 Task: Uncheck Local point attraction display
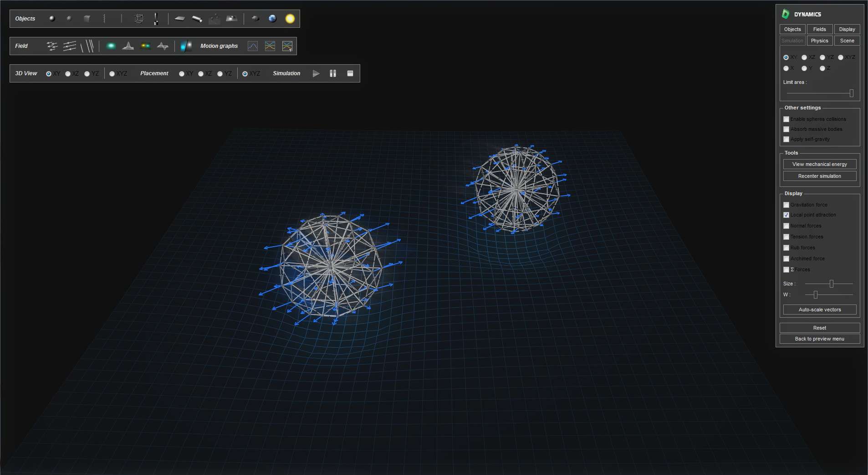coord(786,215)
